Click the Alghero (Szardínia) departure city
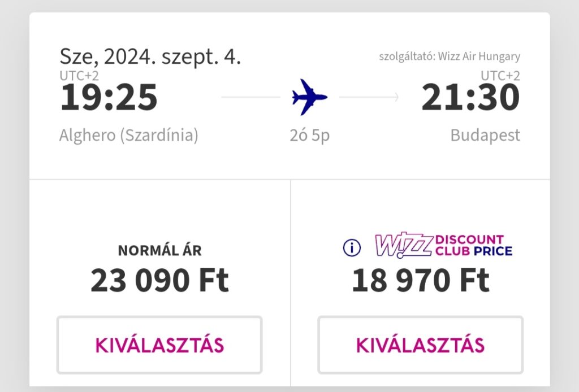This screenshot has width=579, height=392. 128,135
